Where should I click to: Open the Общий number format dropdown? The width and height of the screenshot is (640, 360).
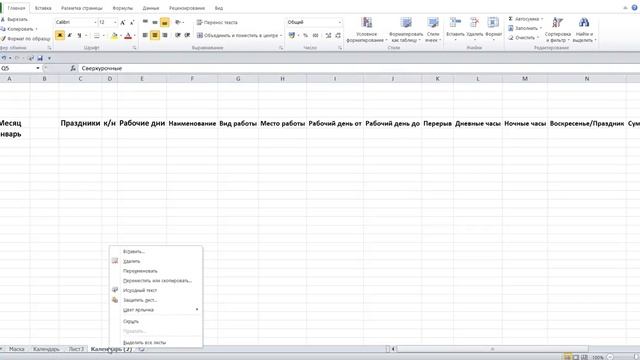coord(340,22)
